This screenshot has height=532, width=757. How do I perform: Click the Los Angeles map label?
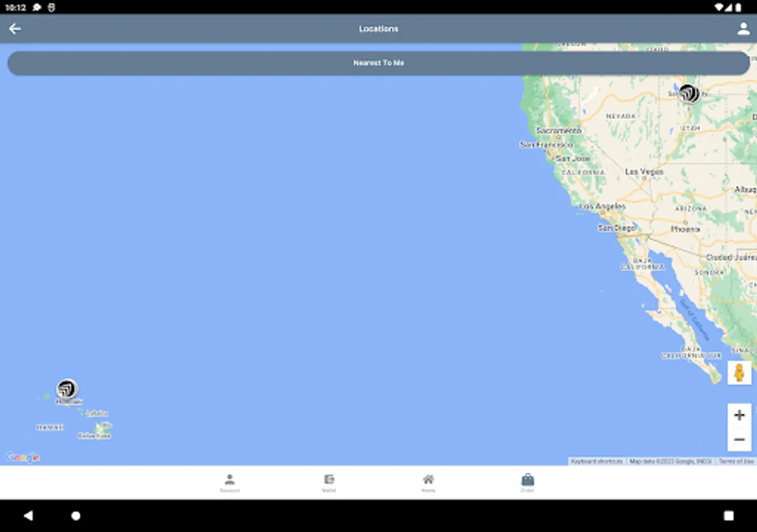[x=603, y=206]
